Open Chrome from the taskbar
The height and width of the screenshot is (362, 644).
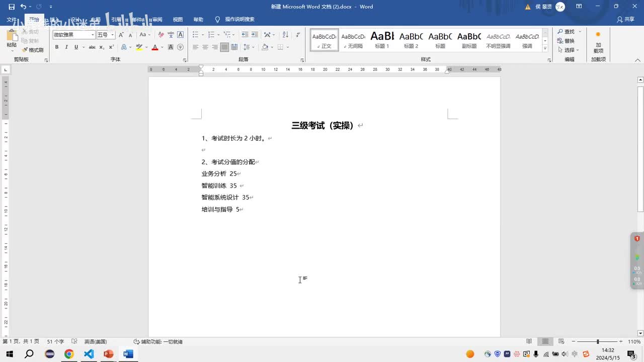[x=69, y=354]
